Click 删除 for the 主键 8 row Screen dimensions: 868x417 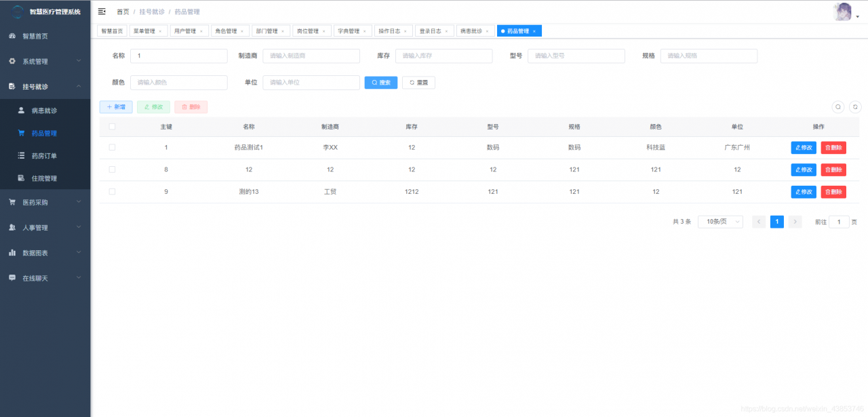[x=833, y=170]
